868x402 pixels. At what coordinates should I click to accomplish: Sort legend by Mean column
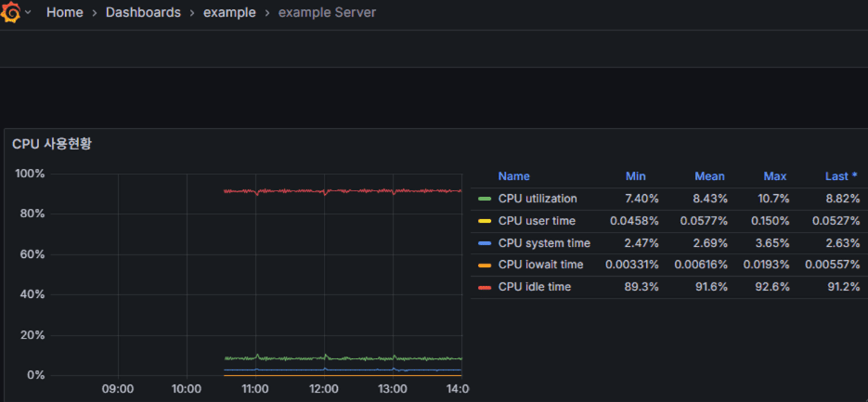tap(709, 176)
